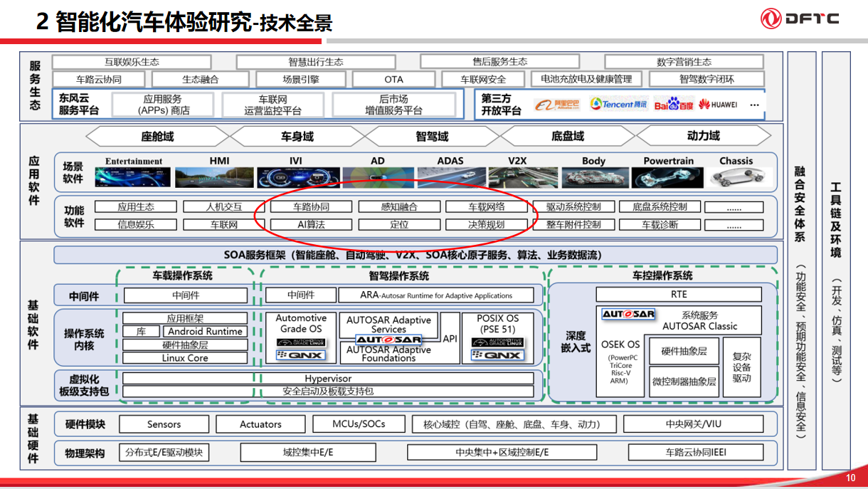The image size is (868, 489).
Task: Click the AI算法 function box
Action: 311,225
